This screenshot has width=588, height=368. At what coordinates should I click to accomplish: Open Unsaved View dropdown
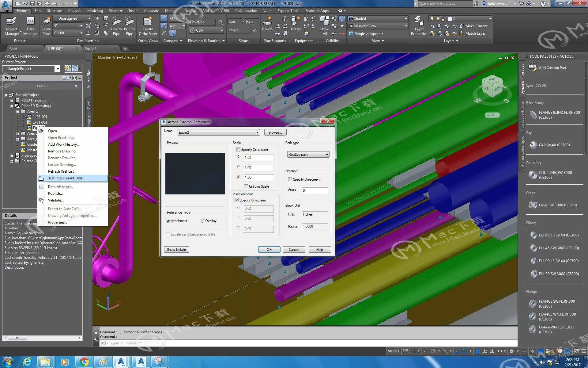pos(378,26)
